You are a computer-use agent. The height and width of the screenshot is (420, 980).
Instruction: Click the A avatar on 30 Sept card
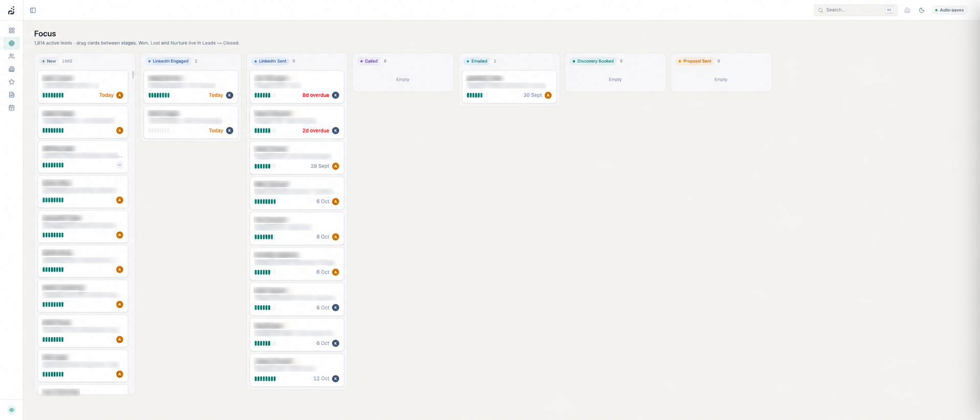point(548,95)
